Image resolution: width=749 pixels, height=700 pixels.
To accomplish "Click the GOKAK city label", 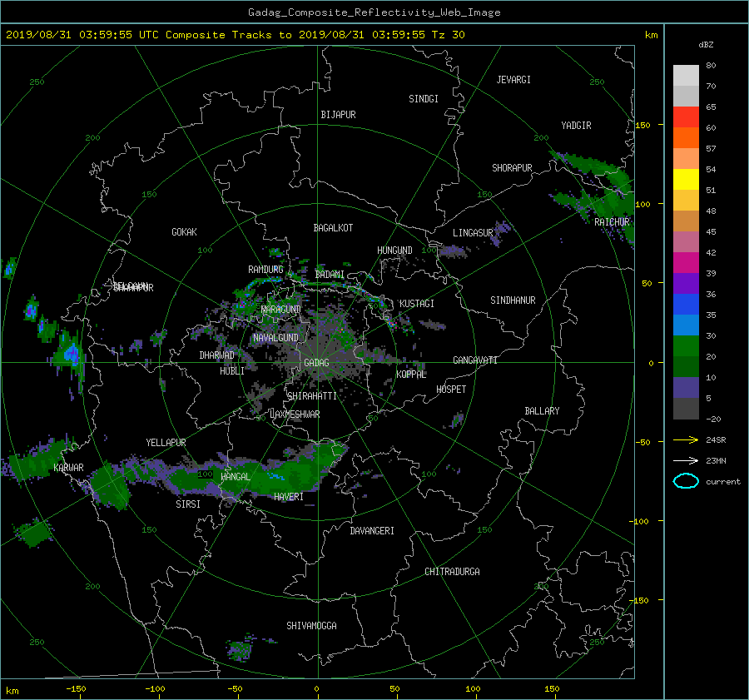I will 184,232.
